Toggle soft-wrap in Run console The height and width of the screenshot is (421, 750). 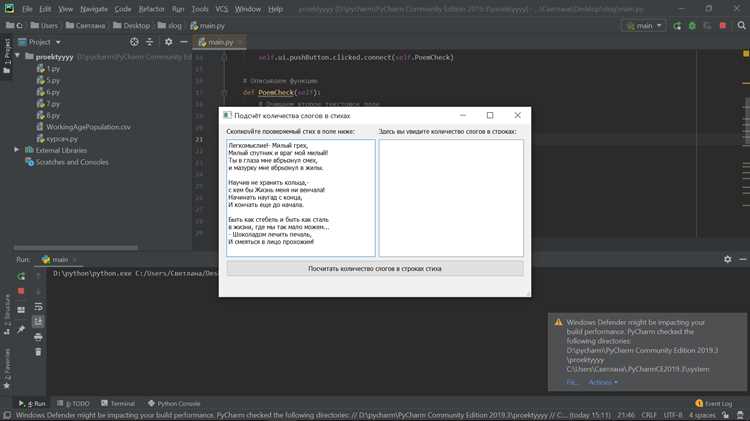click(38, 307)
